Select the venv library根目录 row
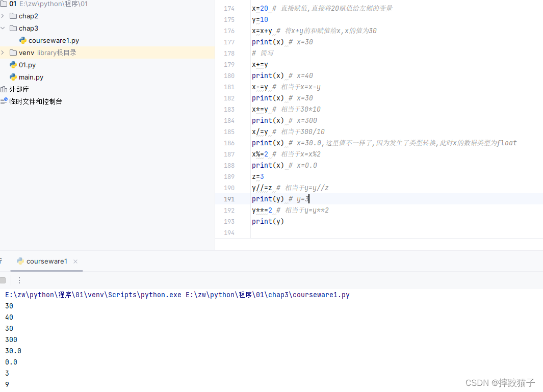 coord(108,53)
